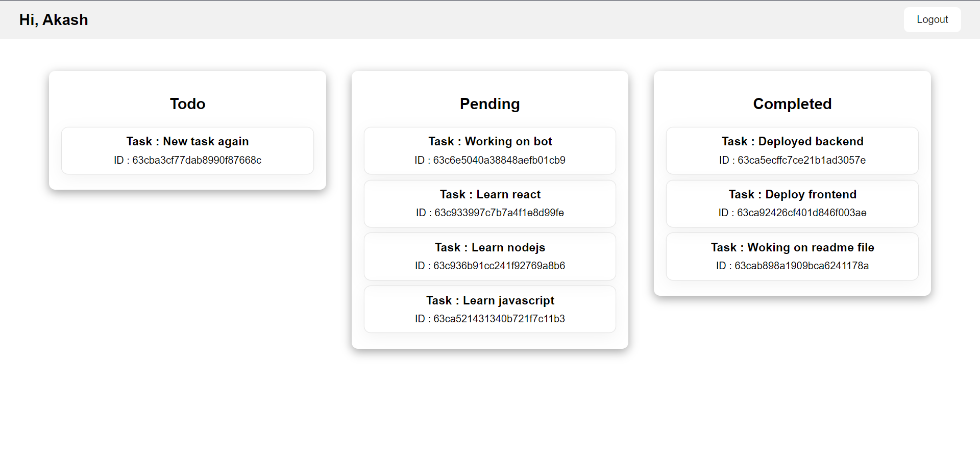
Task: Select the ID under 'Working on bot'
Action: 489,160
